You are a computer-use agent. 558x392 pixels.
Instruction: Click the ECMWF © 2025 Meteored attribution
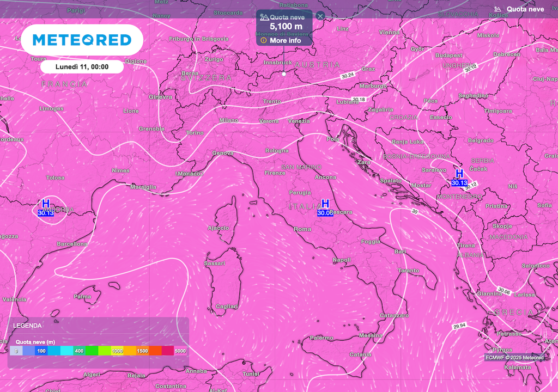(514, 358)
